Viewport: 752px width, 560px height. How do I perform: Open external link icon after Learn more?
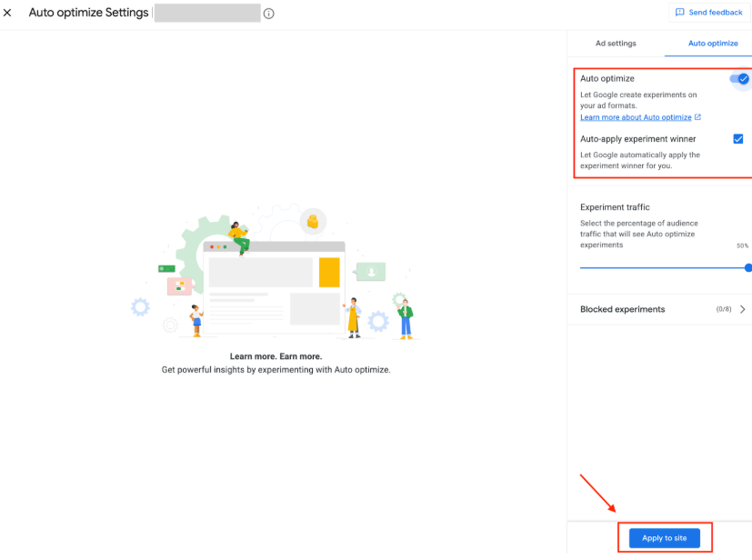(x=697, y=117)
